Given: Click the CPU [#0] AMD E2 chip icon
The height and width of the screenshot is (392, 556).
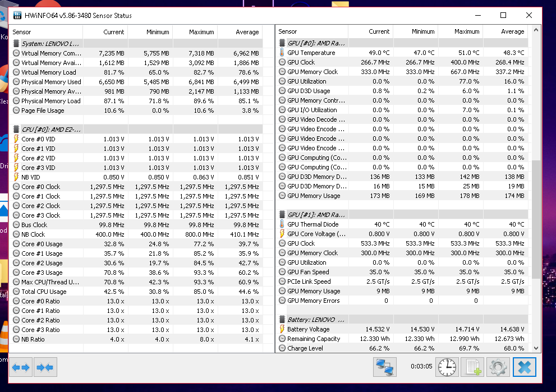Looking at the screenshot, I should [16, 129].
